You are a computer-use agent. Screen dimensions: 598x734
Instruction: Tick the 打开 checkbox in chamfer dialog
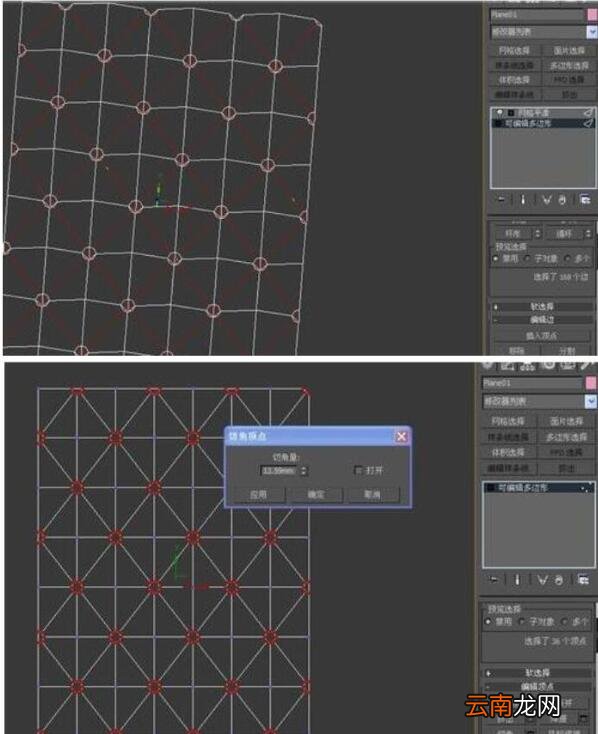click(x=358, y=470)
